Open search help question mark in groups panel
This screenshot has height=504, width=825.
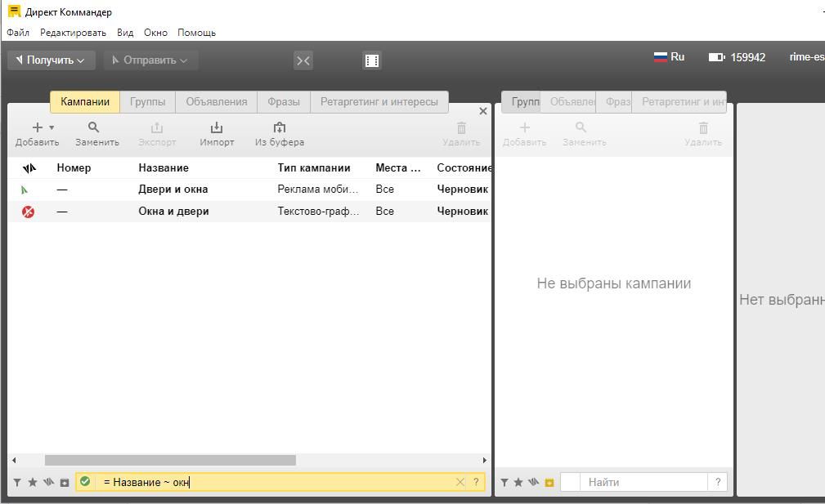click(718, 482)
